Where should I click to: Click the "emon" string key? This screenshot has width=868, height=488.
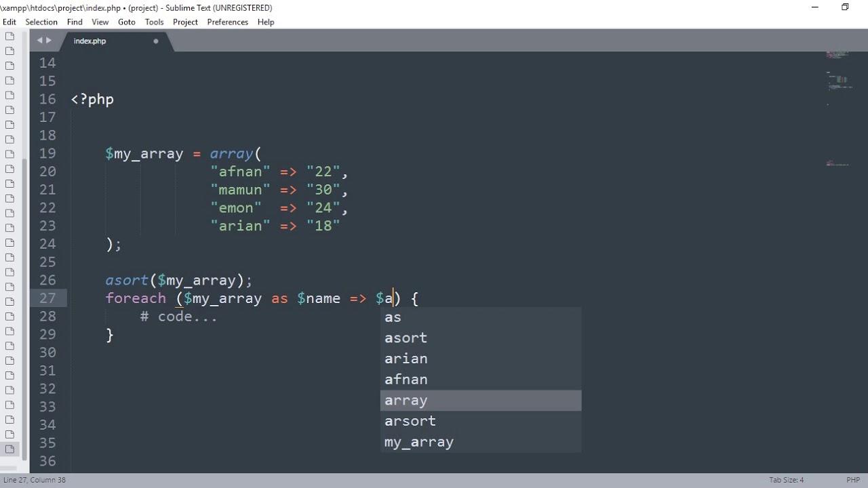[236, 207]
